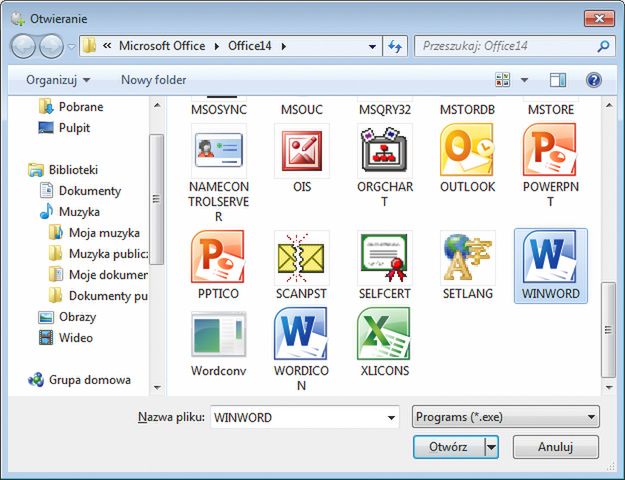Click file list scroll up arrow
The width and height of the screenshot is (625, 480).
point(608,106)
